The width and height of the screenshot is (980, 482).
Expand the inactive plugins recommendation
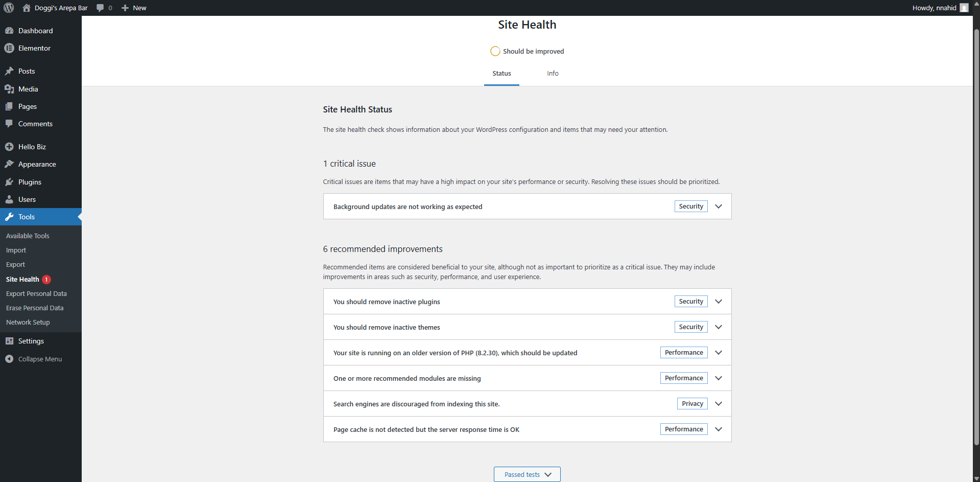point(718,301)
